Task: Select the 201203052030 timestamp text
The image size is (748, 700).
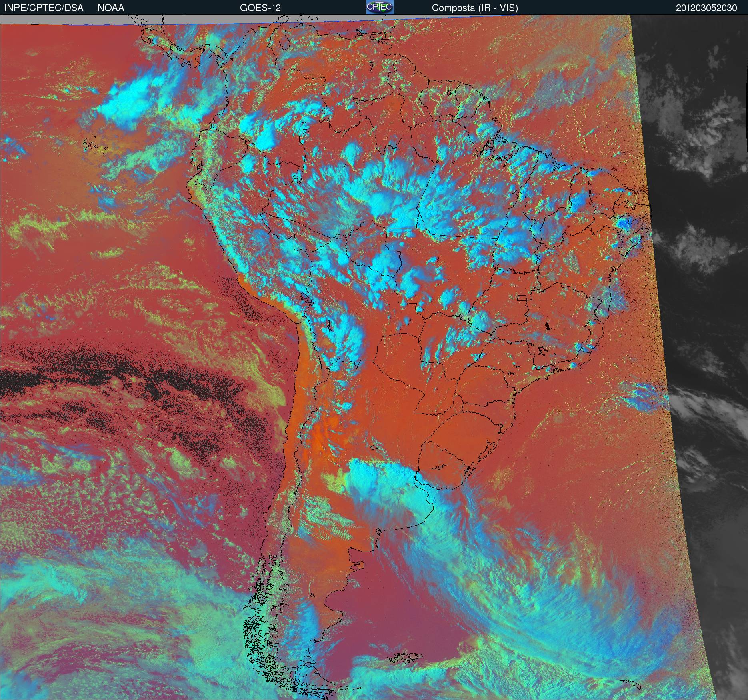Action: click(706, 8)
